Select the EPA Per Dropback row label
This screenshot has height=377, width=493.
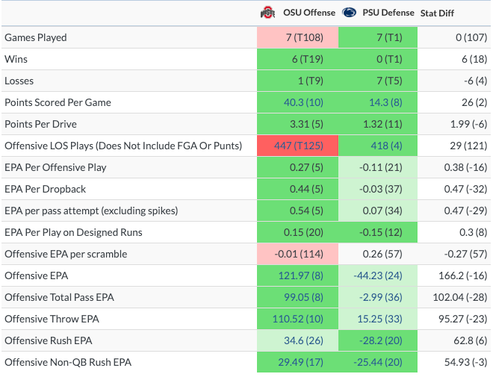coord(45,189)
